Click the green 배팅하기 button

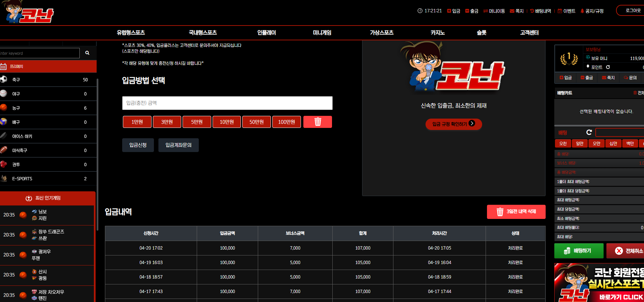click(x=579, y=251)
